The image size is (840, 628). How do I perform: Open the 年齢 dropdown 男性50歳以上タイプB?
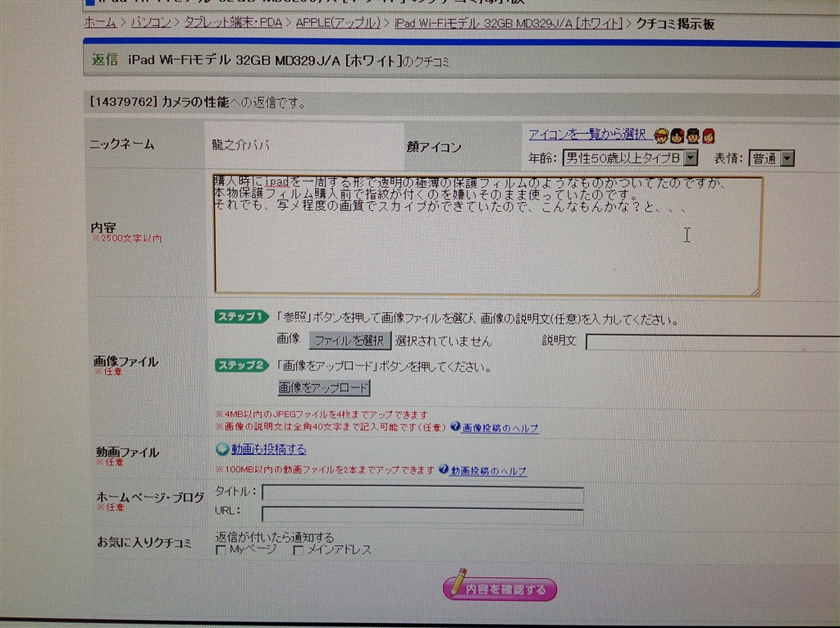630,158
